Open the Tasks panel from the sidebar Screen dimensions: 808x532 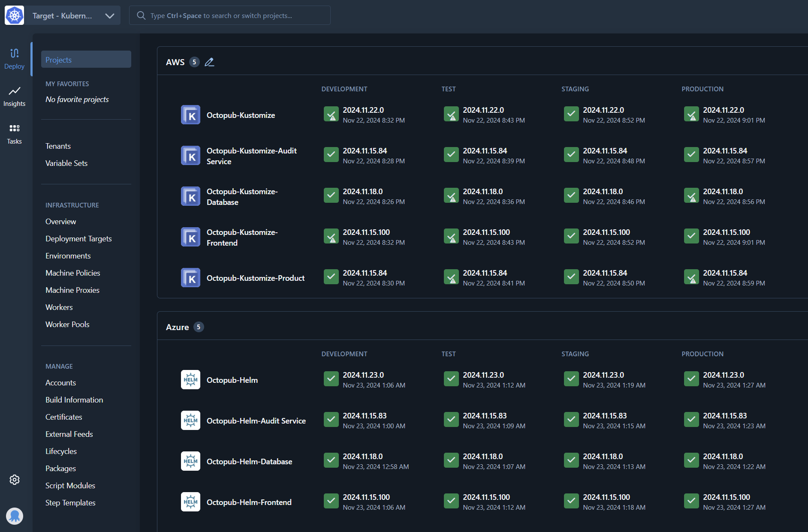point(14,134)
